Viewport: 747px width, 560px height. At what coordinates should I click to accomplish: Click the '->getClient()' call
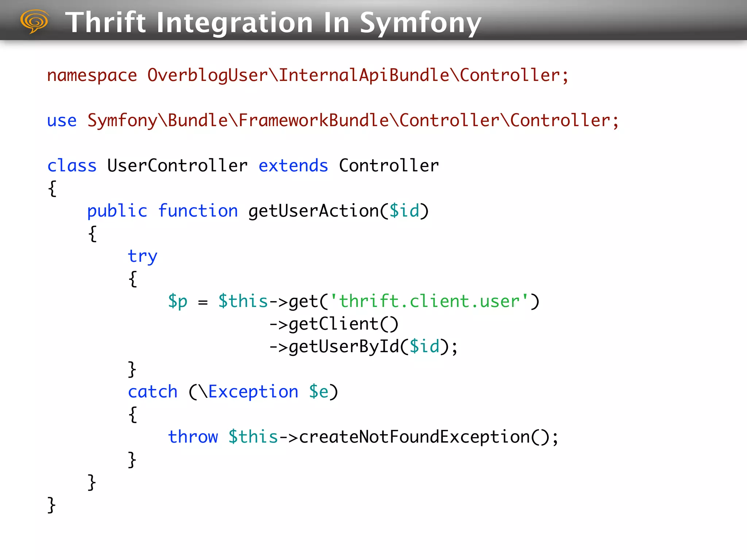(334, 324)
